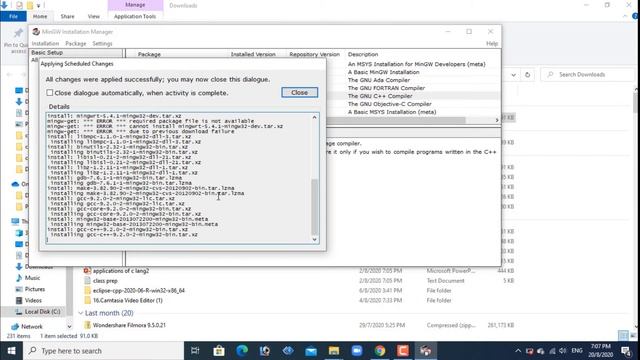The image size is (640, 360).
Task: Open the Help menu in MinGW
Action: [x=492, y=43]
